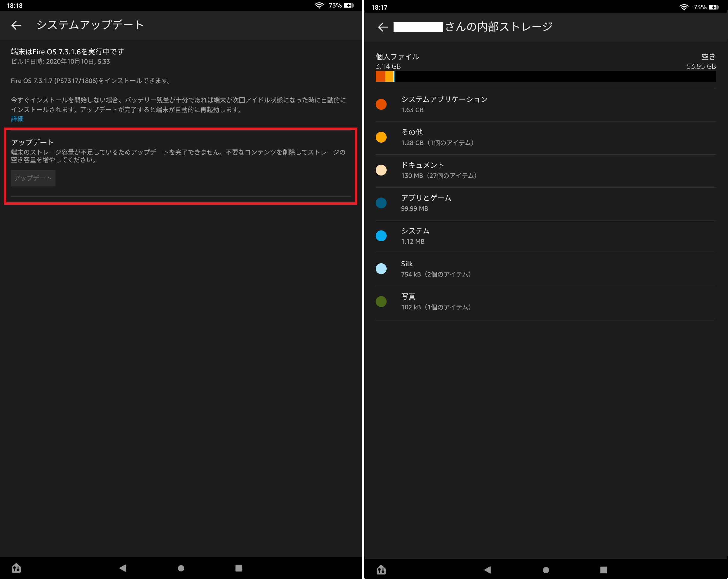This screenshot has height=579, width=728.
Task: Tap dark blue dot for アプリとゲーム
Action: [381, 203]
